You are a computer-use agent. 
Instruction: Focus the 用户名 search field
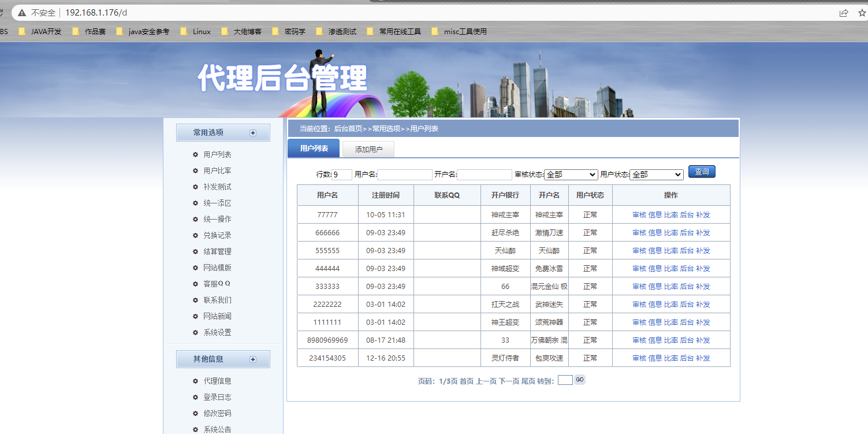(405, 175)
